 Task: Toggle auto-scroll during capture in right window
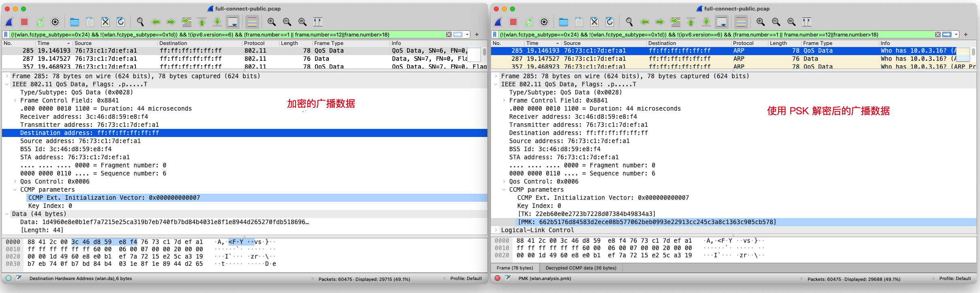click(721, 22)
